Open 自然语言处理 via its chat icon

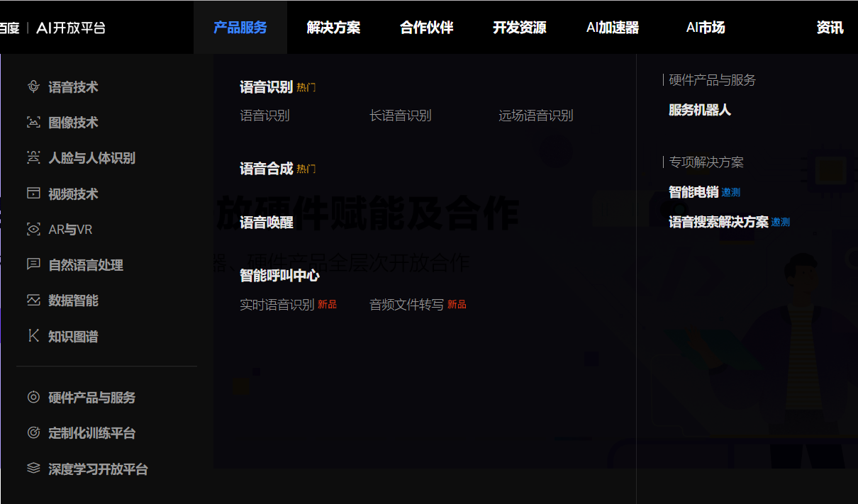pos(33,264)
